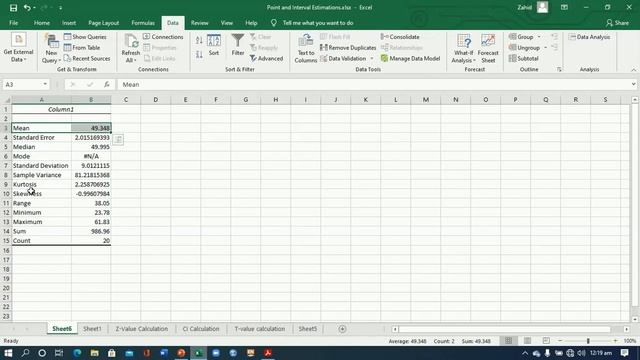The height and width of the screenshot is (360, 640).
Task: Click the Group button
Action: tap(522, 37)
